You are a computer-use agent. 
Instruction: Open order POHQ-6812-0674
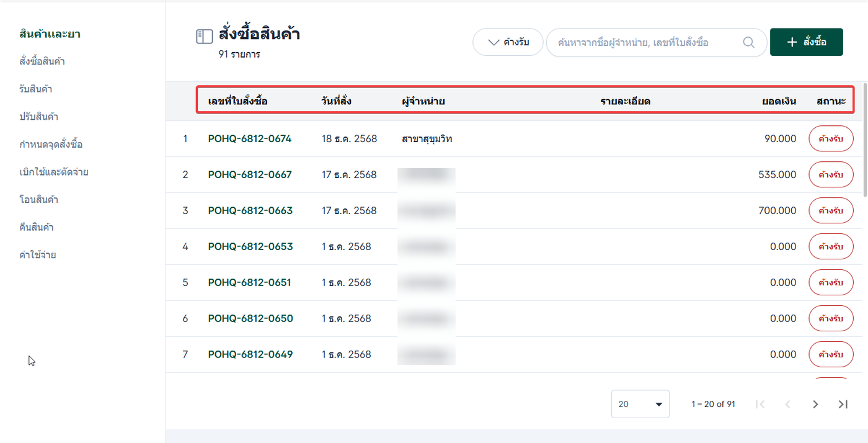pos(250,138)
